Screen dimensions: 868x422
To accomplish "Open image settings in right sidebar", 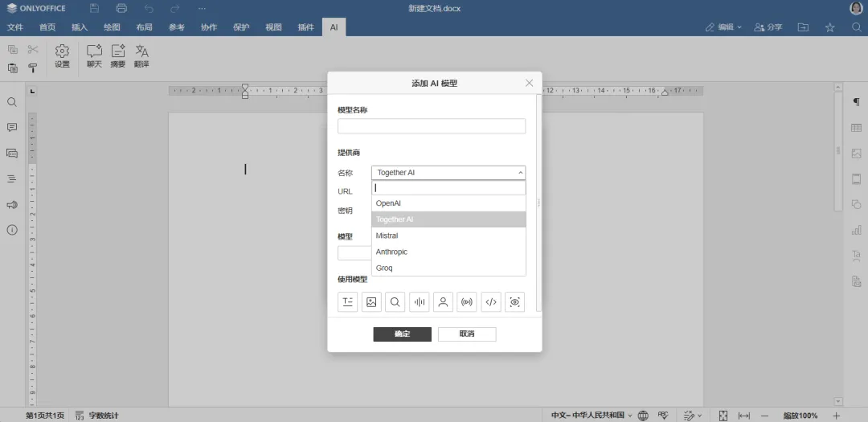I will 857,154.
